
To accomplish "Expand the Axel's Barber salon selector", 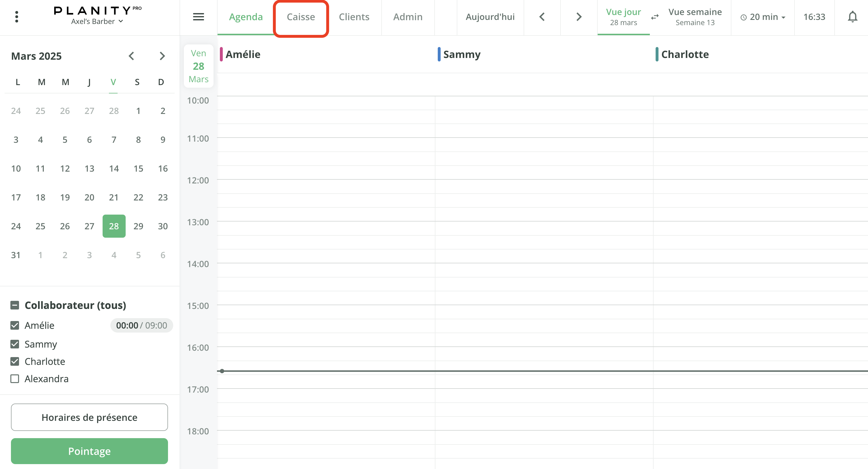I will (x=97, y=21).
